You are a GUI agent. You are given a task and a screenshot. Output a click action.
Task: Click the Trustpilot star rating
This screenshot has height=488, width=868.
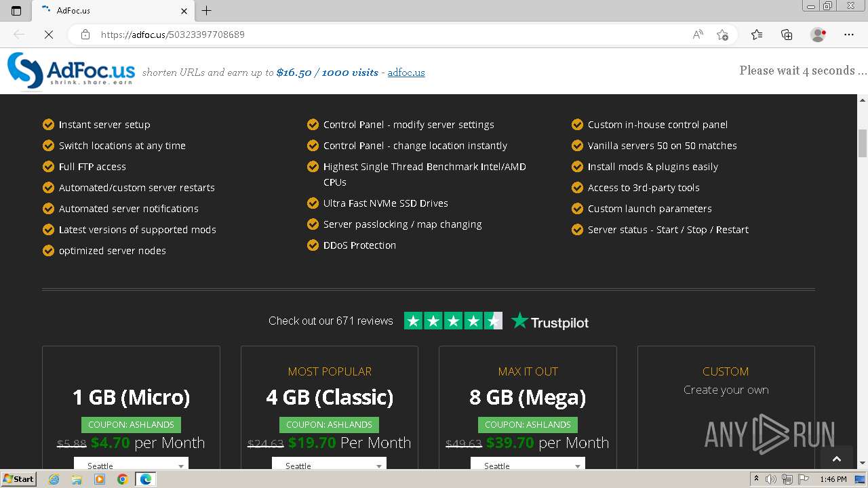coord(453,321)
